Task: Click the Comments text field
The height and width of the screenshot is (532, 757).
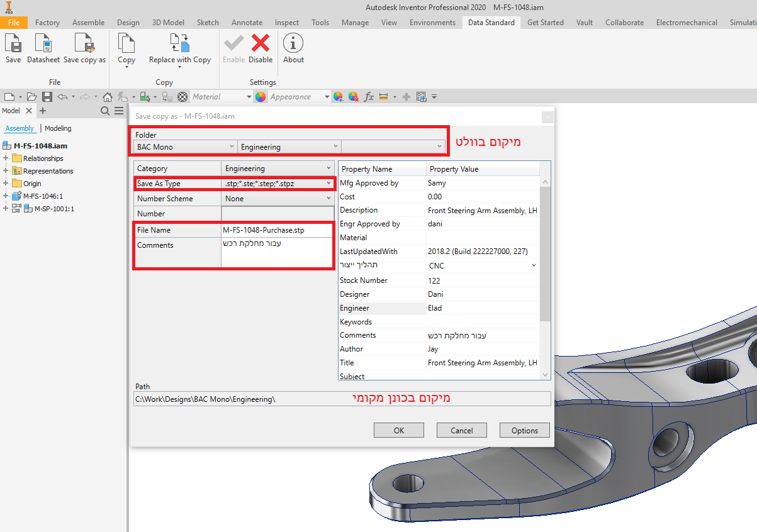Action: point(278,252)
